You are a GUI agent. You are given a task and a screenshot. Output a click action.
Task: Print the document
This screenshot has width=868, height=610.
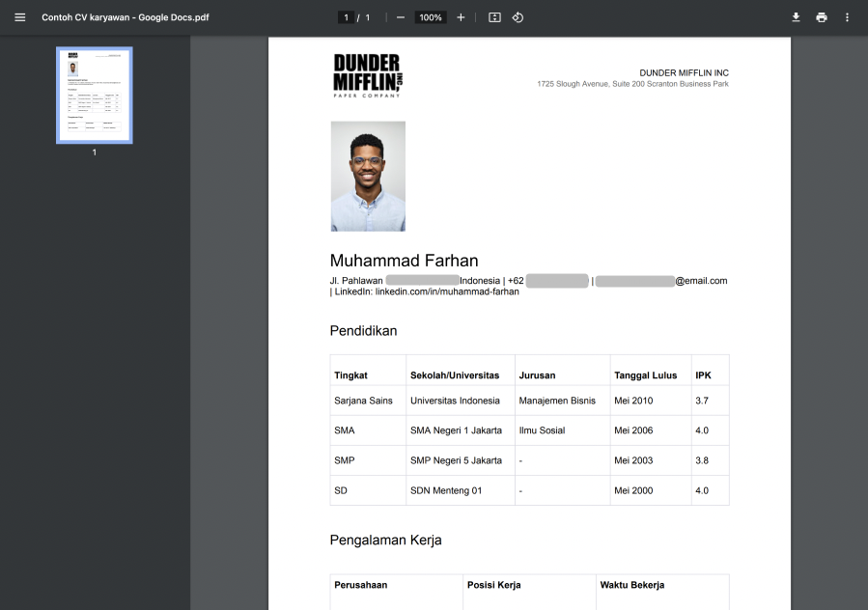coord(822,17)
